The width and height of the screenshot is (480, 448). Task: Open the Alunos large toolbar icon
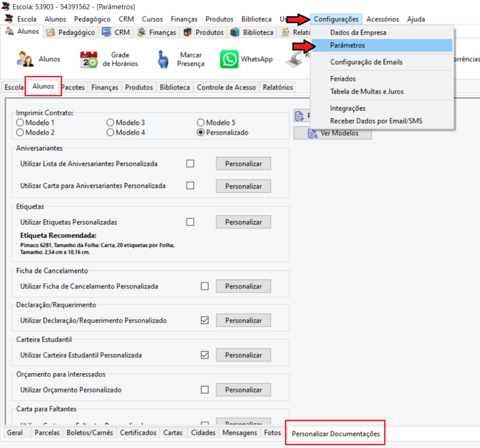click(x=25, y=59)
